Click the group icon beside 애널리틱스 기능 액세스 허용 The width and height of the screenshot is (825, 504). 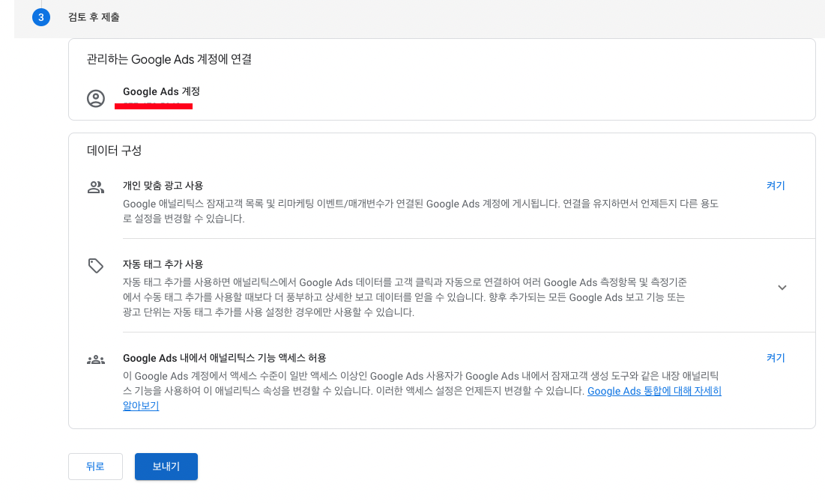(96, 360)
